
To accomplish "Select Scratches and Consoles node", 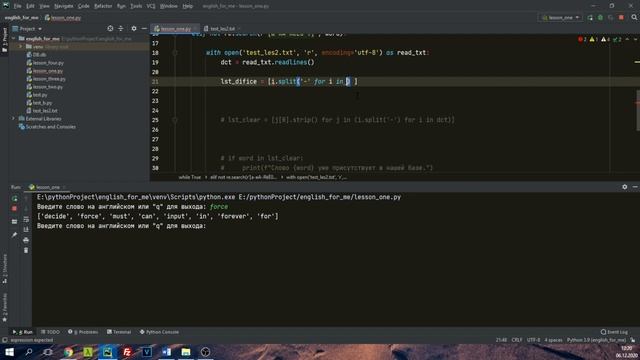I will [x=51, y=127].
